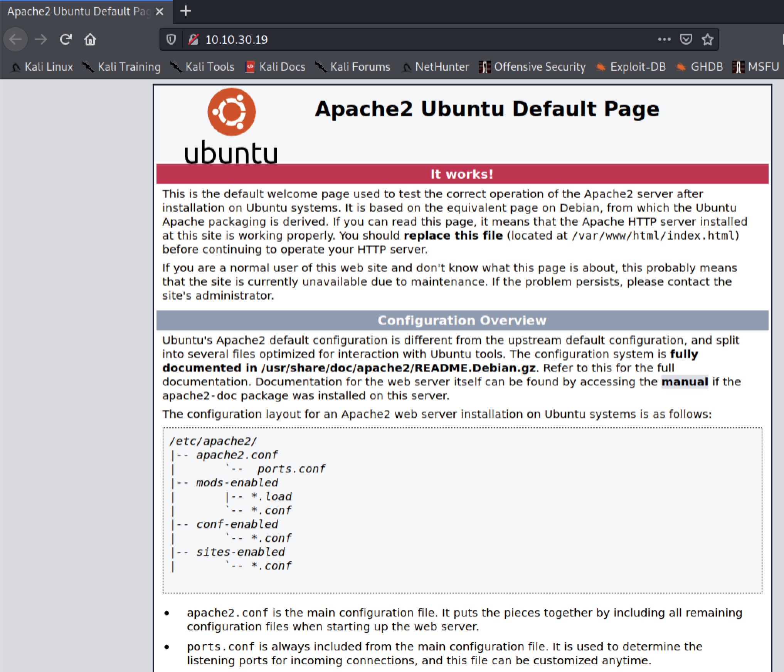Bookmark this page with the star
This screenshot has width=784, height=672.
click(x=708, y=39)
